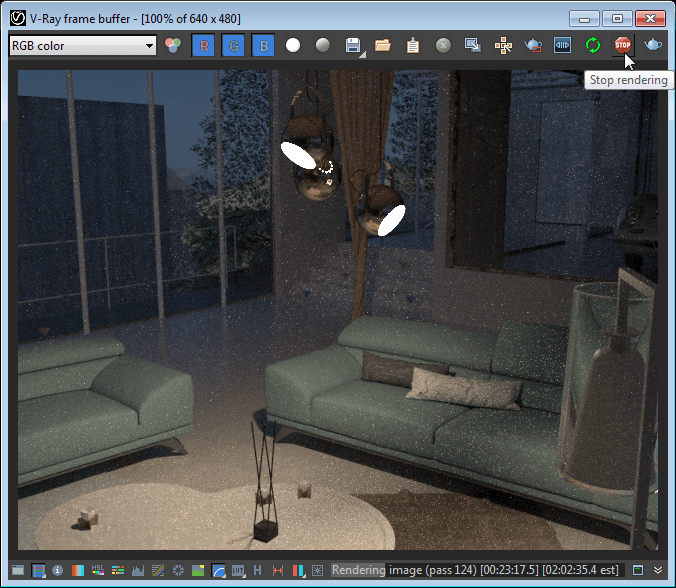Toggle levels correction histogram icon
The height and width of the screenshot is (588, 676).
(x=138, y=570)
